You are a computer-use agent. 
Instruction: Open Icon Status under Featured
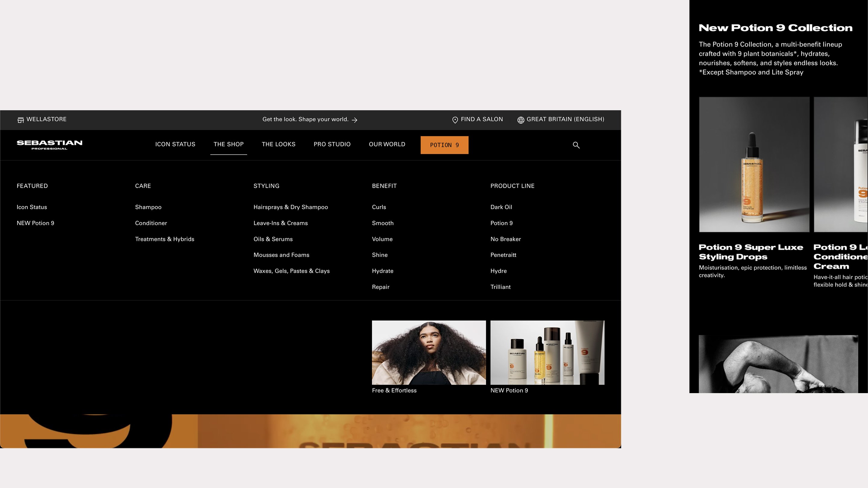click(x=32, y=207)
